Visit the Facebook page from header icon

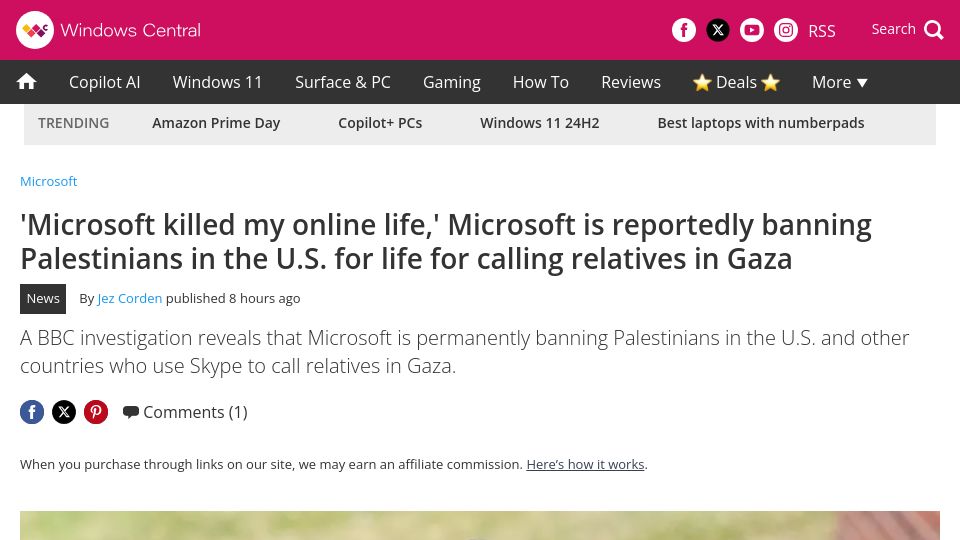click(x=684, y=30)
